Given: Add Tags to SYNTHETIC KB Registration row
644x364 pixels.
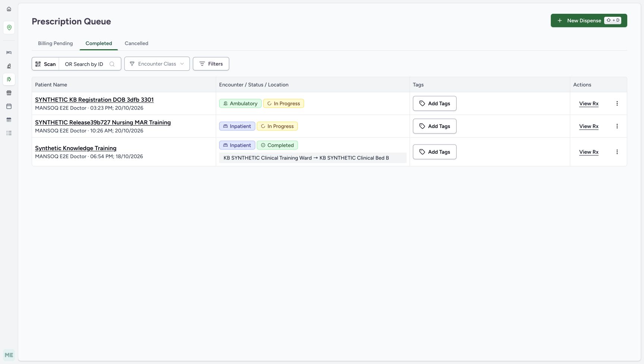Looking at the screenshot, I should [435, 104].
